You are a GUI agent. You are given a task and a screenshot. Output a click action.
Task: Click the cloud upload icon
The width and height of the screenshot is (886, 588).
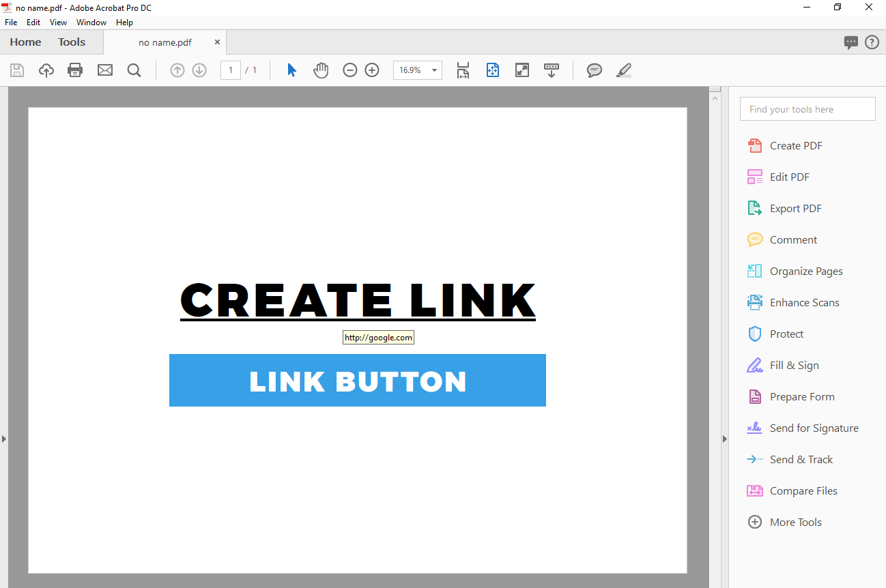46,70
